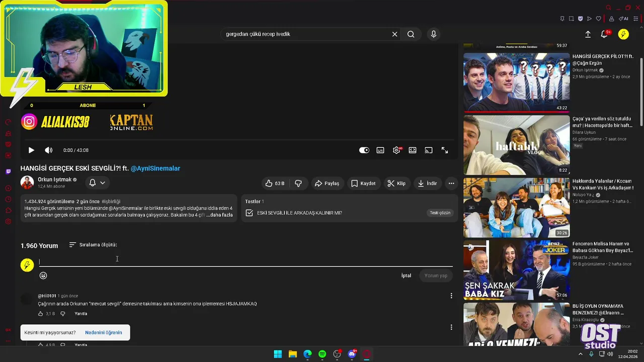644x362 pixels.
Task: Click the disabled 'Yorum yap' button
Action: point(436,276)
